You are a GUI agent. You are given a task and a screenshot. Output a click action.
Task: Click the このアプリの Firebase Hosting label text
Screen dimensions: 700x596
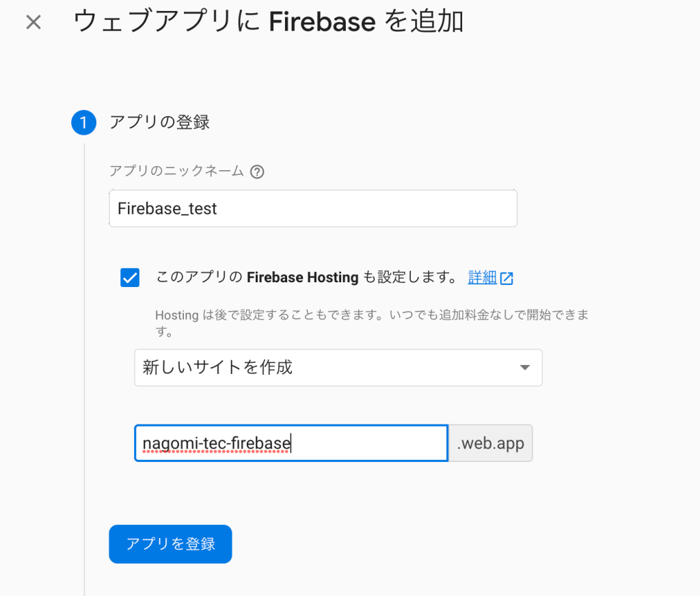click(x=306, y=277)
